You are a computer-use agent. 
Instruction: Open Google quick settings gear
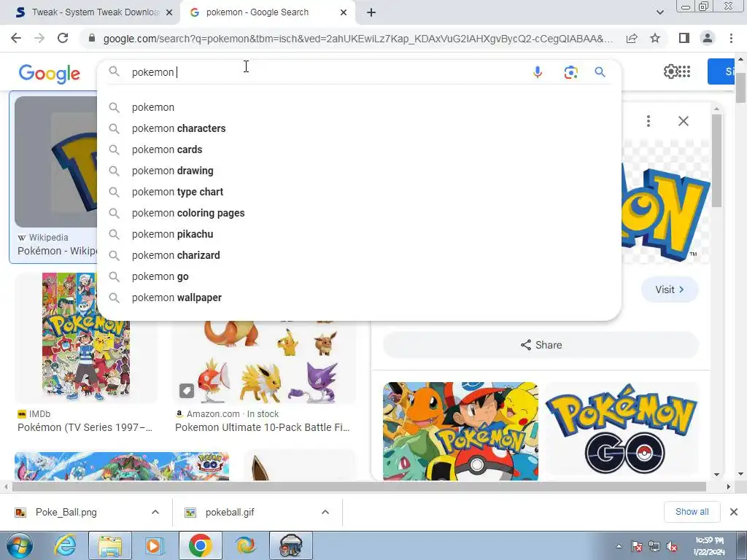click(x=670, y=71)
